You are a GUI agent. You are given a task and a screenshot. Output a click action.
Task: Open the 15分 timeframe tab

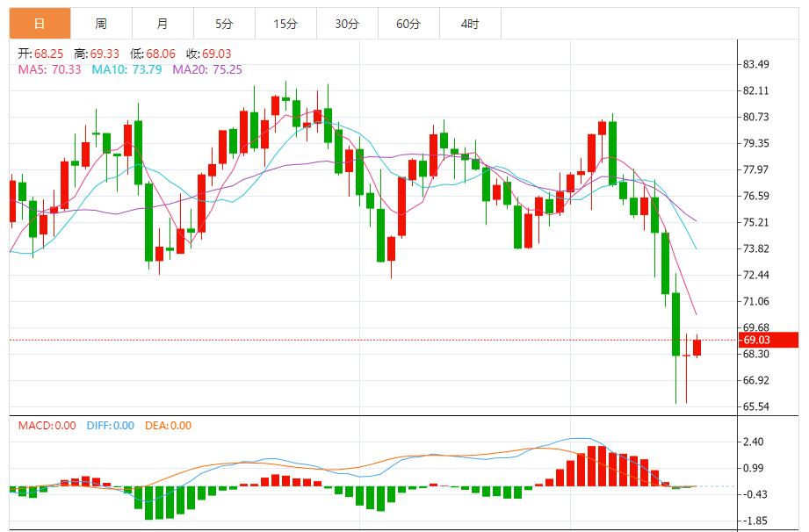[285, 24]
